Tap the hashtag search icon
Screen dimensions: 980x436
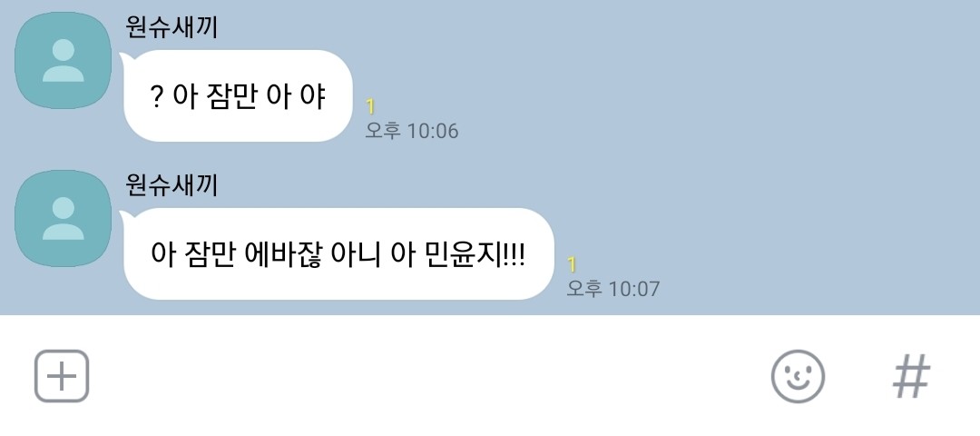pos(911,376)
